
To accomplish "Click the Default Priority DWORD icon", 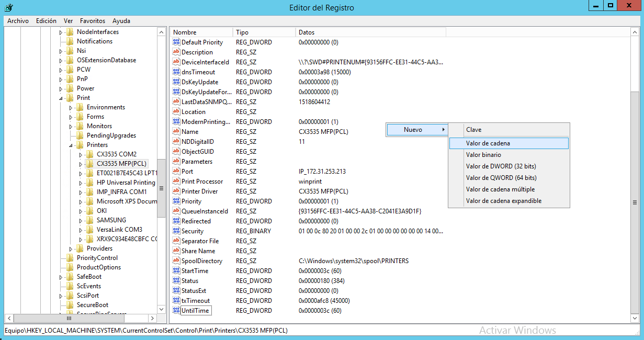I will (176, 42).
